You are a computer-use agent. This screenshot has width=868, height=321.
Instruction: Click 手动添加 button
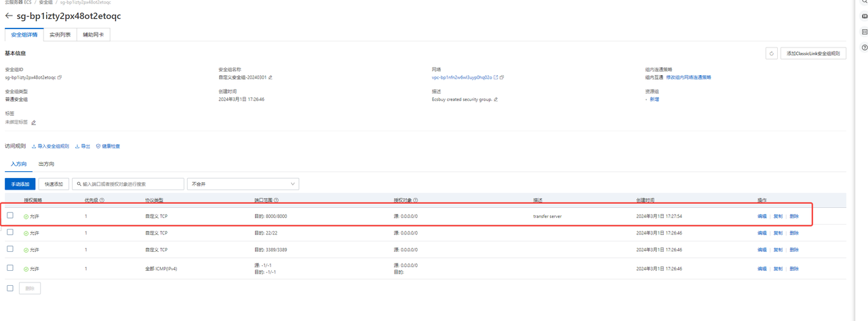20,184
